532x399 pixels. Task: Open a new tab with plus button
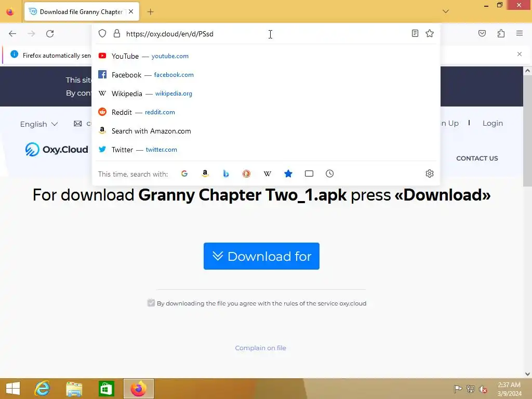150,12
